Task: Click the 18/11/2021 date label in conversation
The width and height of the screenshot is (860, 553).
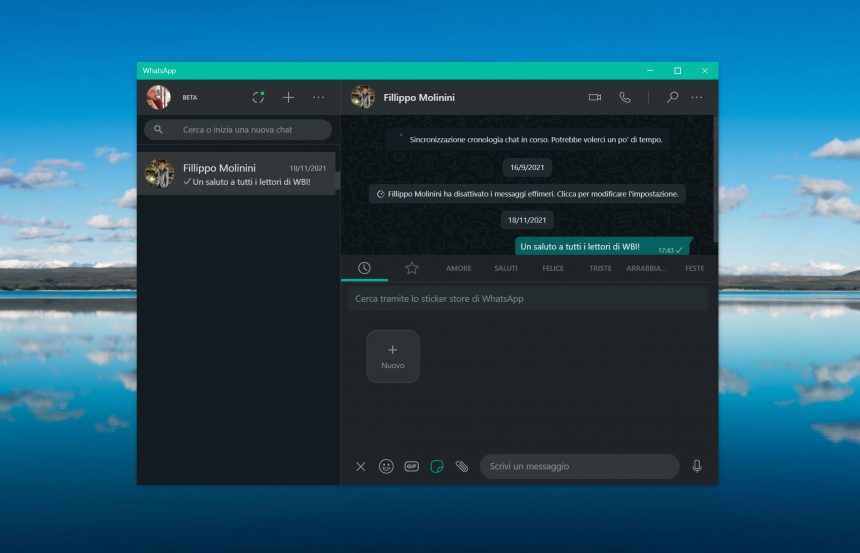Action: click(x=527, y=220)
